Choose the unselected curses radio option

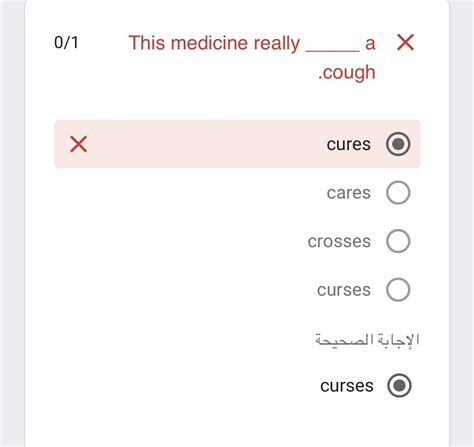[x=398, y=289]
